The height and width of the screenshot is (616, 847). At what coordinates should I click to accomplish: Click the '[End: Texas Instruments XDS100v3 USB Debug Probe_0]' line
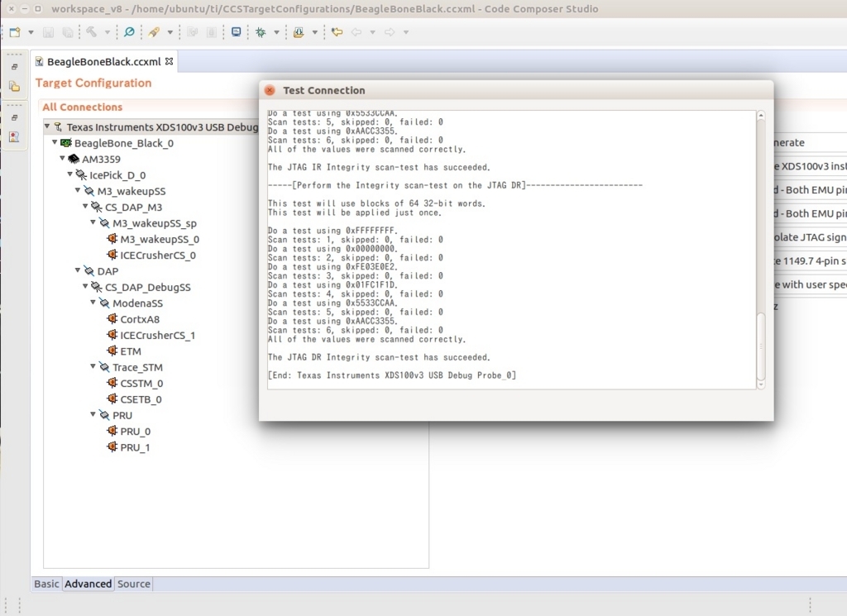[392, 375]
